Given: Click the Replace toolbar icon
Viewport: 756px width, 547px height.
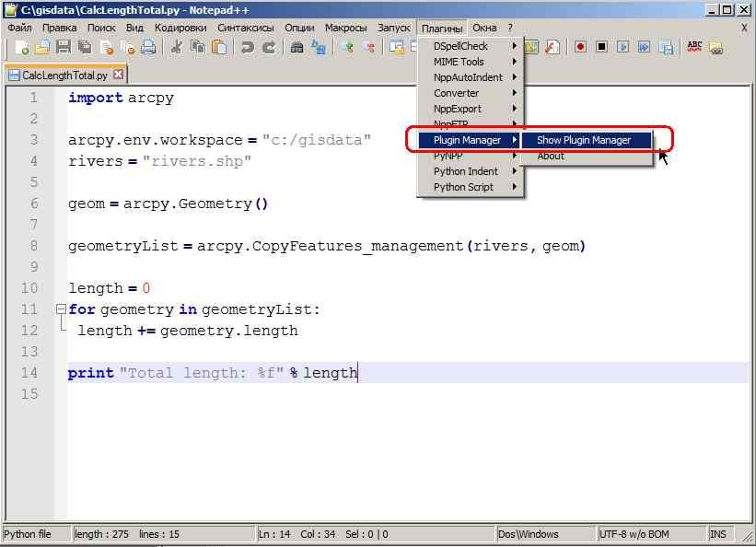Looking at the screenshot, I should coord(319,48).
